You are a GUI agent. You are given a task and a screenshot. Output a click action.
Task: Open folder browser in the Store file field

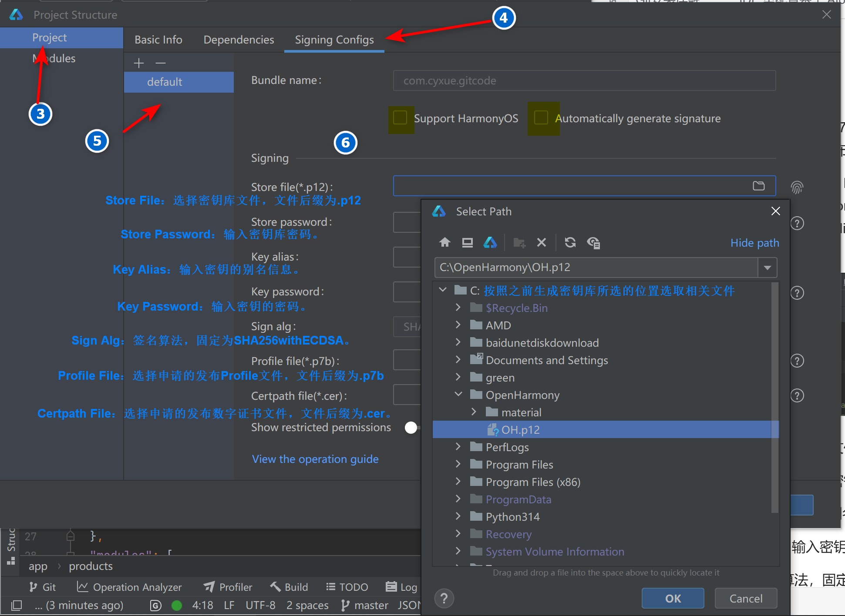point(758,186)
